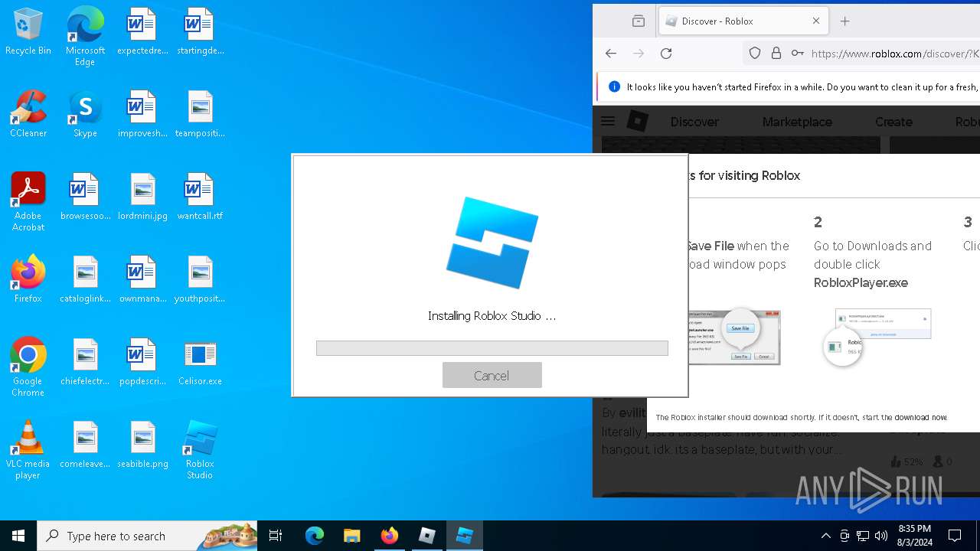Screen dimensions: 980x551
Task: Select the teampositi... image file icon
Action: pos(200,115)
